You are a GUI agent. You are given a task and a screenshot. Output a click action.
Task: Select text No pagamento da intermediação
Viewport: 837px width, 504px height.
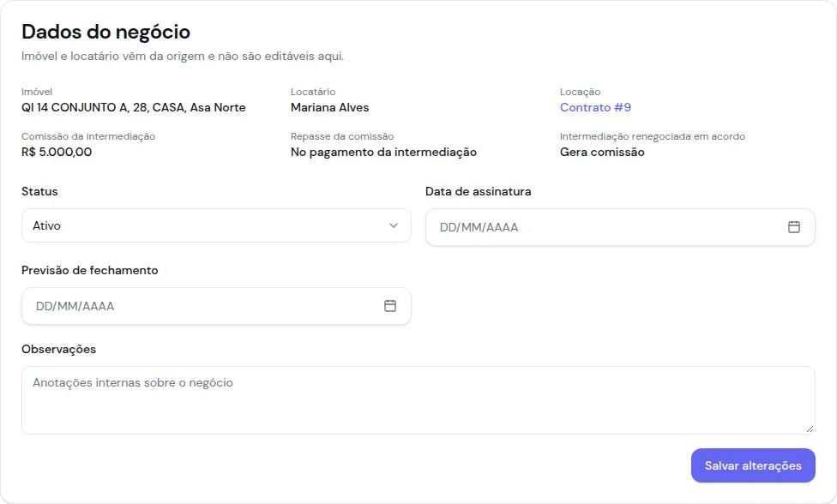click(383, 152)
